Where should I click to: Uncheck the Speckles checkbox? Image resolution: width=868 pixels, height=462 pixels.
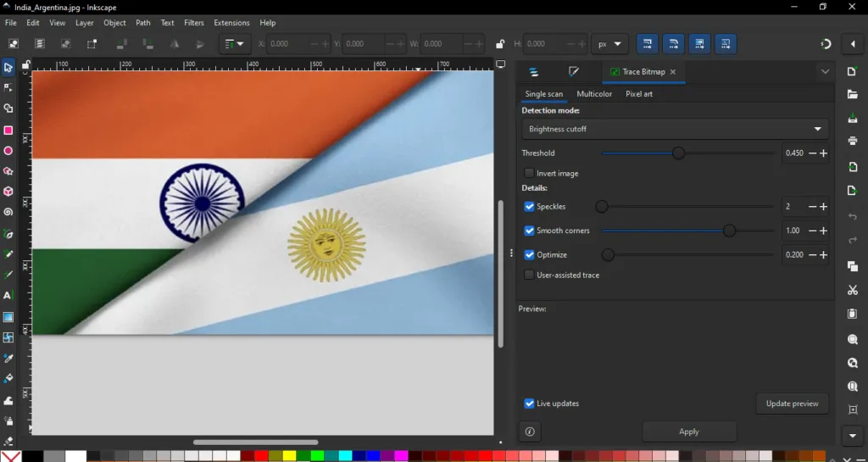[529, 206]
